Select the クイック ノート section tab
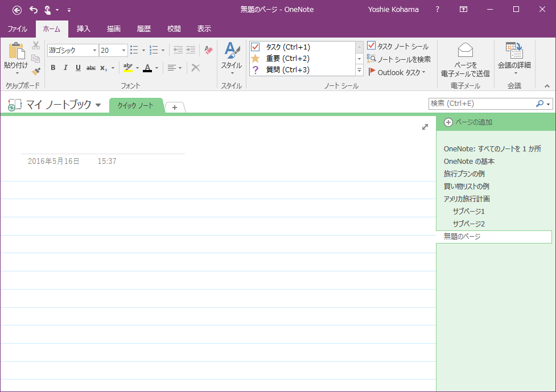The width and height of the screenshot is (556, 392). (135, 106)
